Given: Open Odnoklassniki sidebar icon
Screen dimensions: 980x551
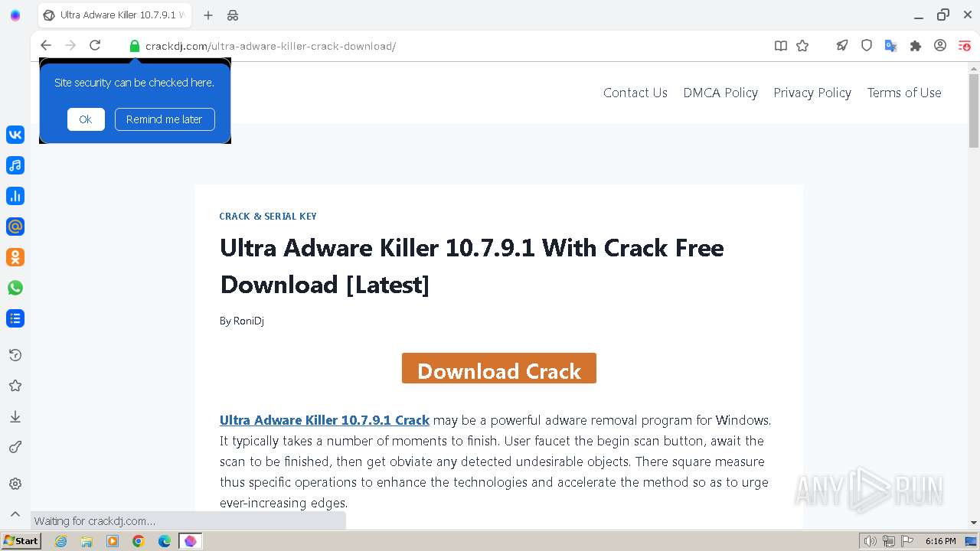Looking at the screenshot, I should [15, 257].
